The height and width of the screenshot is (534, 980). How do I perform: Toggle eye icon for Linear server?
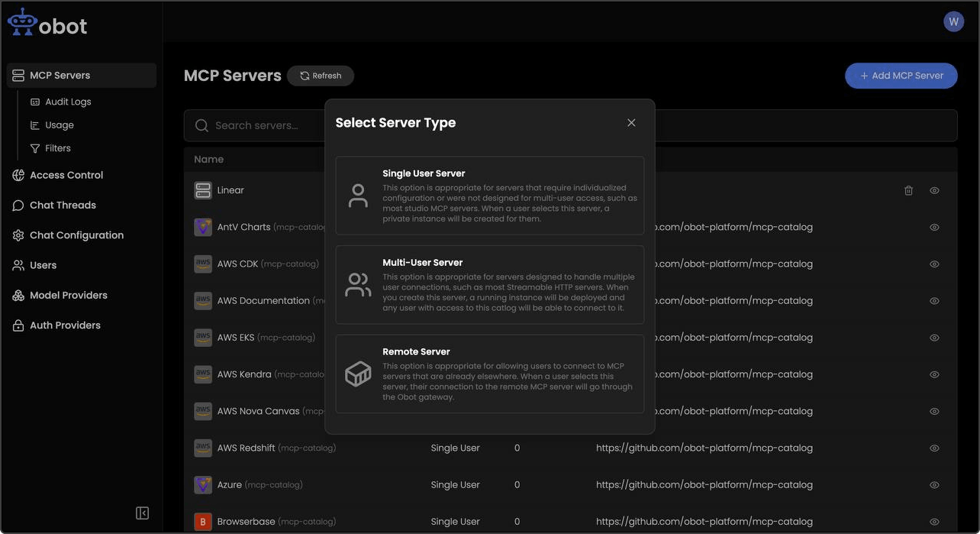point(934,190)
